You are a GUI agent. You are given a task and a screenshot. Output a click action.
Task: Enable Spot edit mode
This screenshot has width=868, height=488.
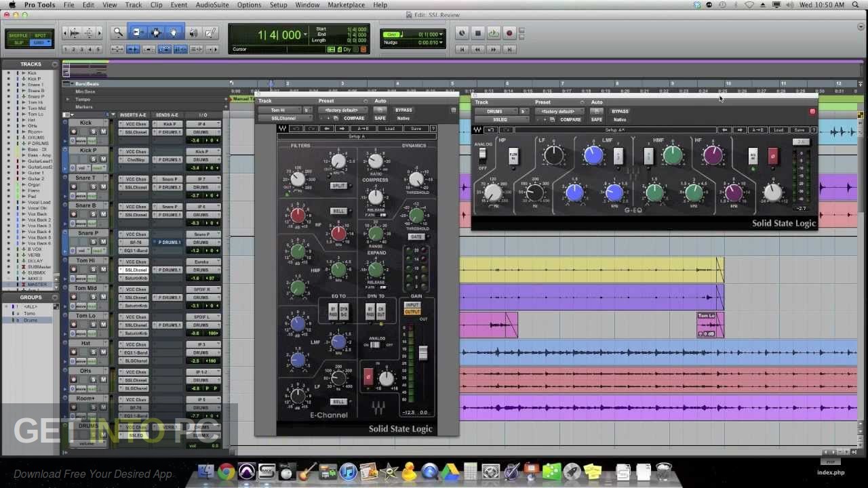pos(41,35)
